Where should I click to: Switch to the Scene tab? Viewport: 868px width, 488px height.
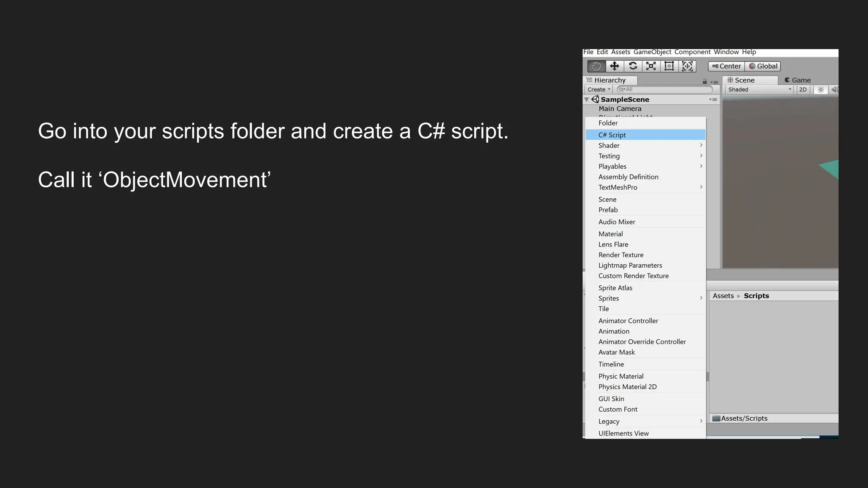point(750,80)
